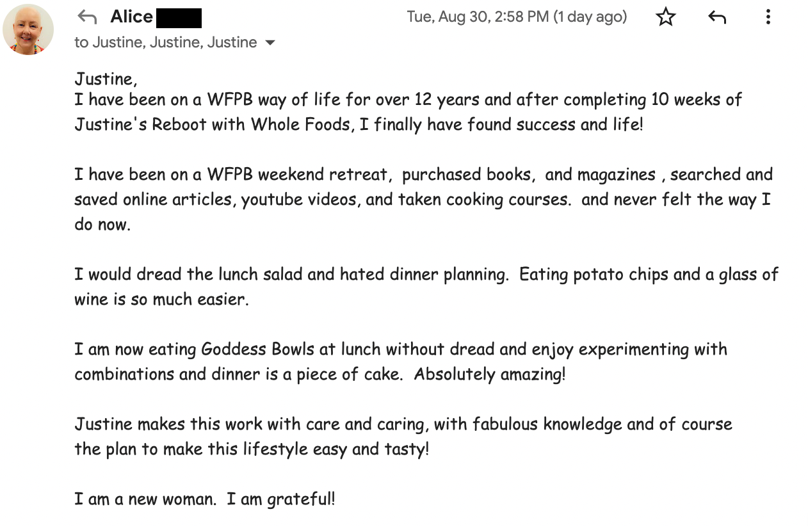This screenshot has height=532, width=808.
Task: Click the closing line 'I am a new woman. I am grateful!'
Action: [x=204, y=499]
